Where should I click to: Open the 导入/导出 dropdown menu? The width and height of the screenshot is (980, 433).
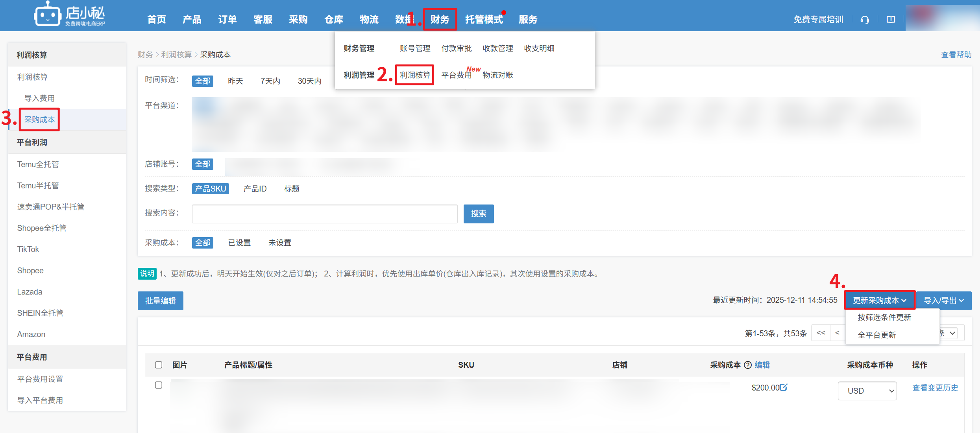tap(943, 300)
